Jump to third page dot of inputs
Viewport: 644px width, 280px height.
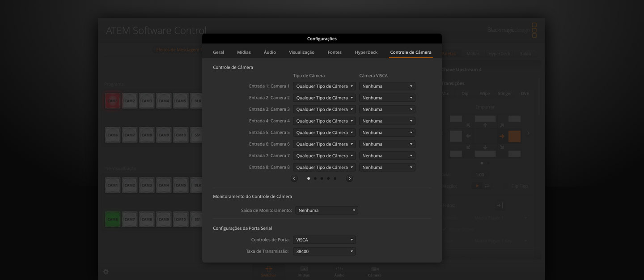pos(322,178)
